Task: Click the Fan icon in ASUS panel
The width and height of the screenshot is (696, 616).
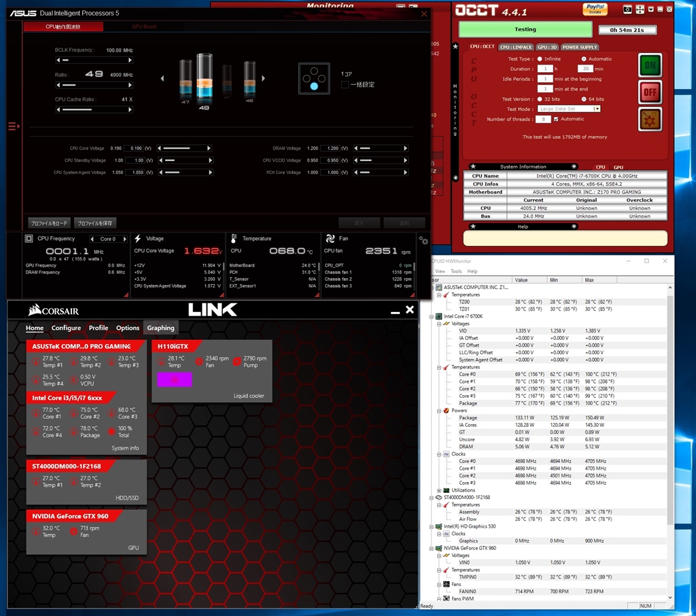Action: point(330,239)
